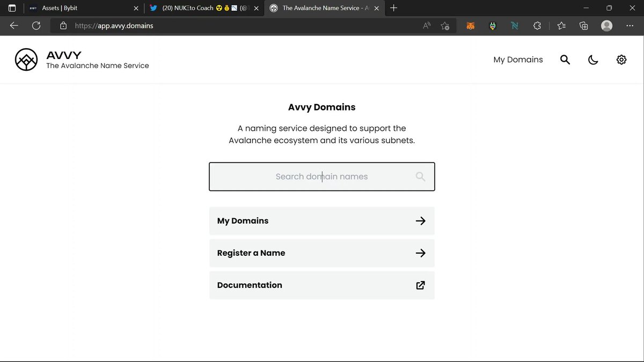Viewport: 644px width, 362px height.
Task: Click the Read aloud icon
Action: click(x=427, y=26)
